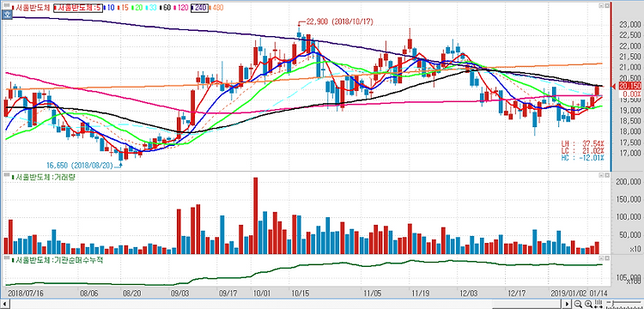The height and width of the screenshot is (309, 644).
Task: Click the 09/03 date axis label
Action: tap(179, 293)
